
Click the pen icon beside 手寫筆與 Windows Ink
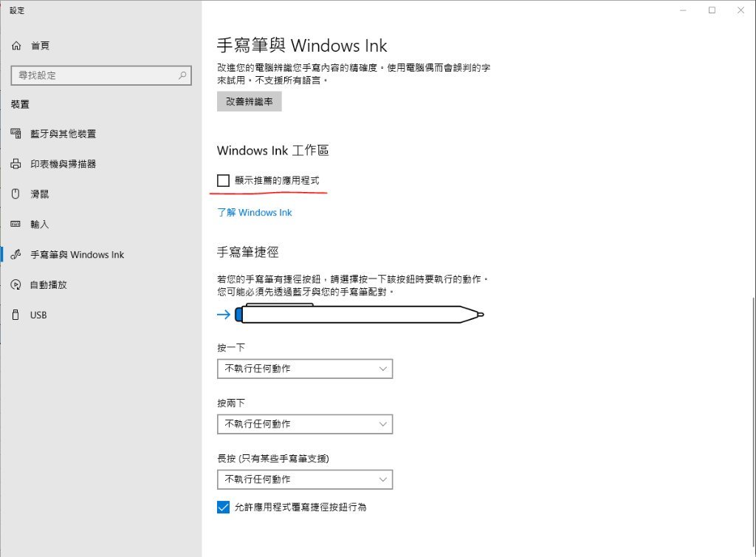click(16, 254)
